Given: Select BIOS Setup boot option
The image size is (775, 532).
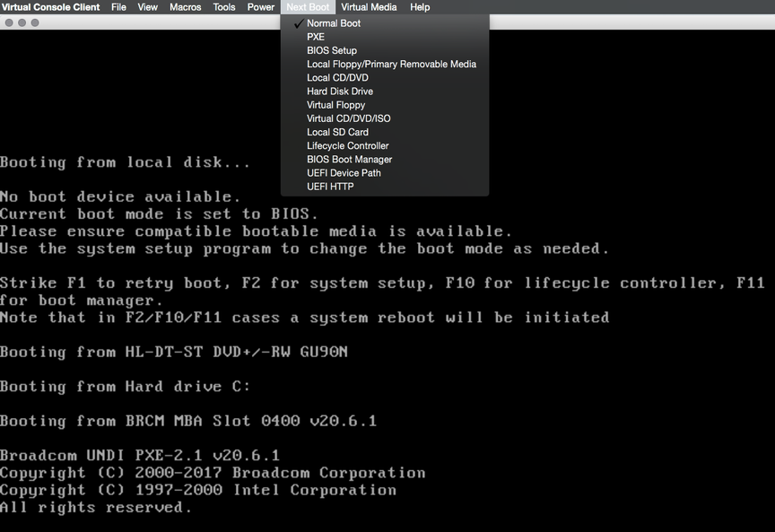Looking at the screenshot, I should tap(385, 50).
